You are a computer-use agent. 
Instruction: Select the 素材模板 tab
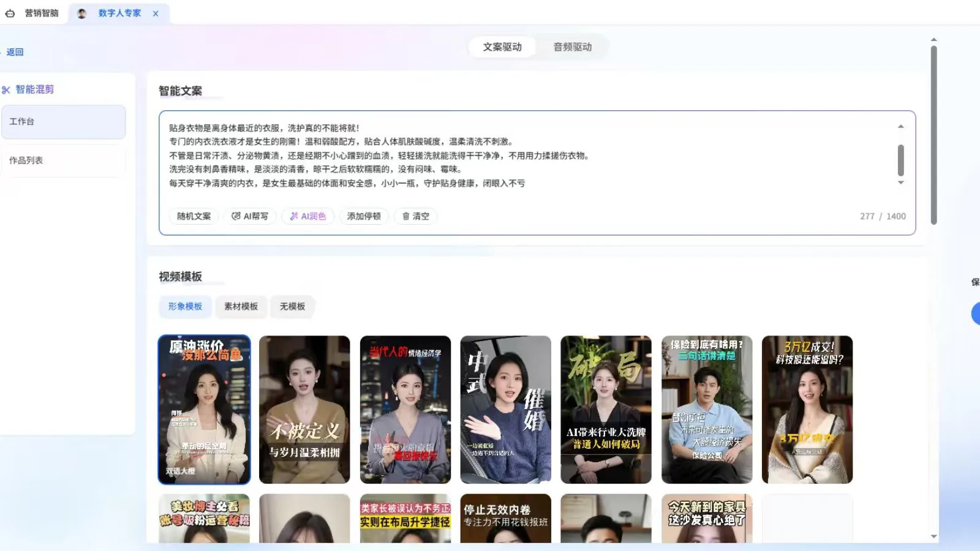click(x=241, y=306)
